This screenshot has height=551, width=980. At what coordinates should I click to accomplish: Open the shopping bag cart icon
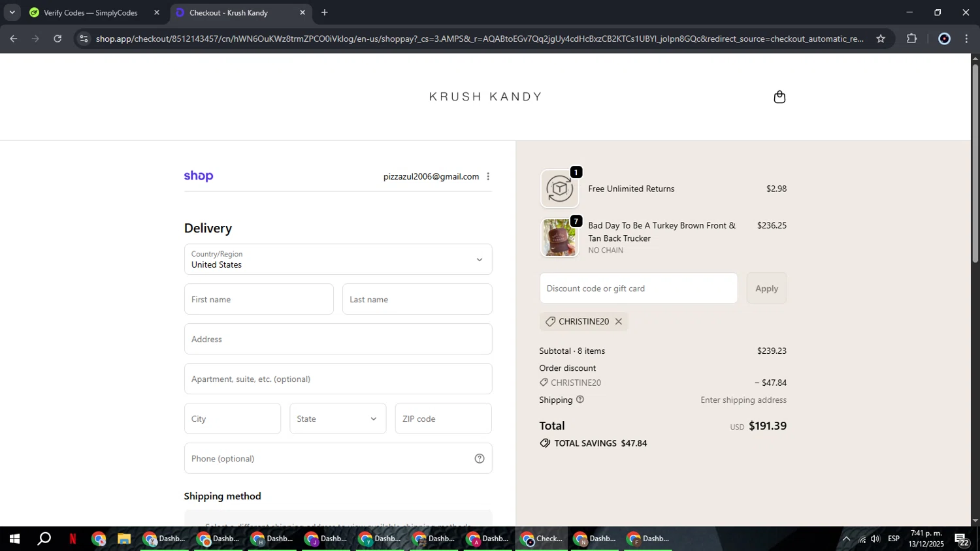pyautogui.click(x=779, y=97)
